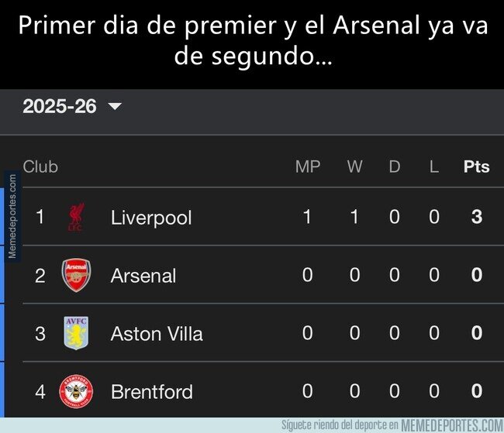504x433 pixels.
Task: Click the D column header
Action: [395, 167]
